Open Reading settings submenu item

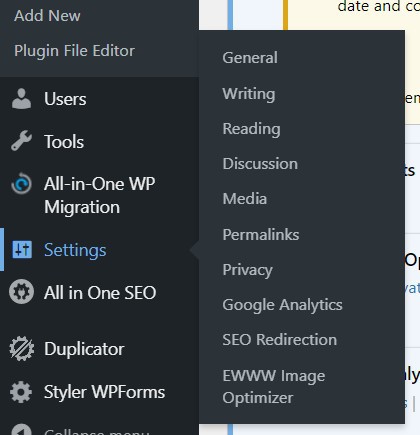[x=251, y=129]
